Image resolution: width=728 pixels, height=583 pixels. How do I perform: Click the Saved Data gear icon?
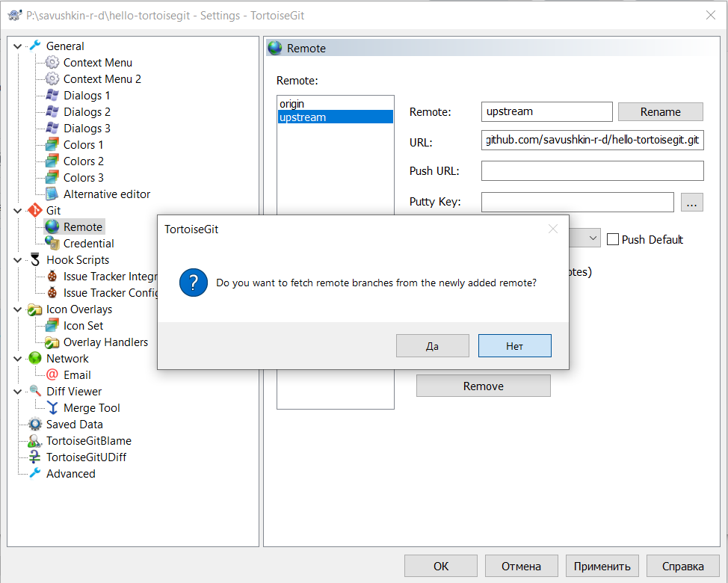point(35,424)
